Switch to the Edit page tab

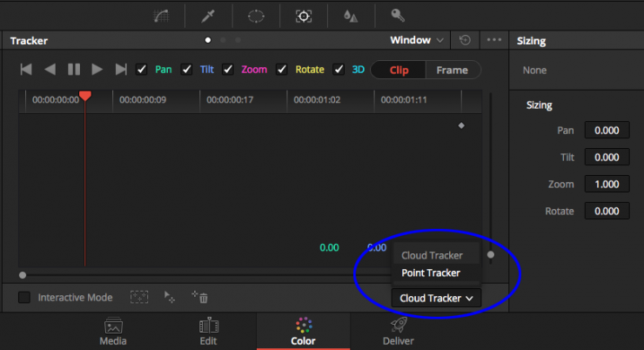point(209,331)
